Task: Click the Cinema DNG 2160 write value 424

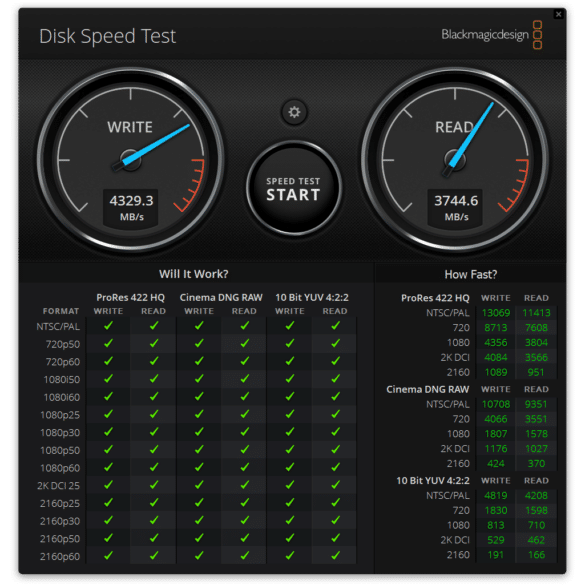Action: click(x=495, y=463)
